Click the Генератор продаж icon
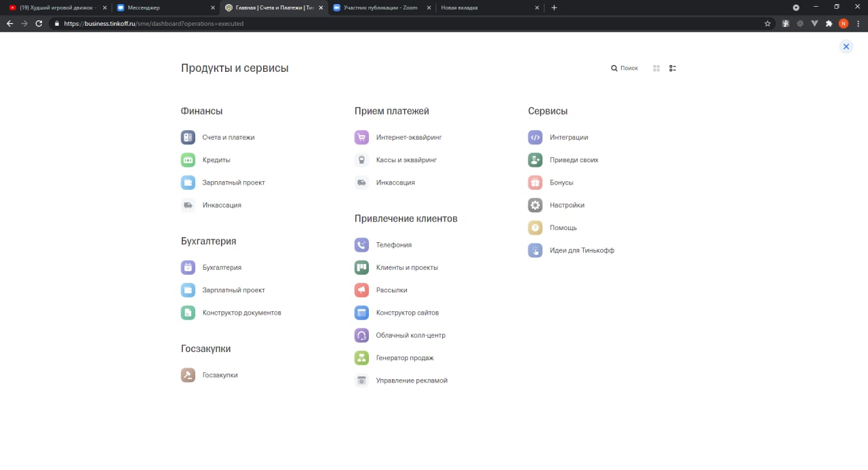The height and width of the screenshot is (470, 868). click(361, 358)
